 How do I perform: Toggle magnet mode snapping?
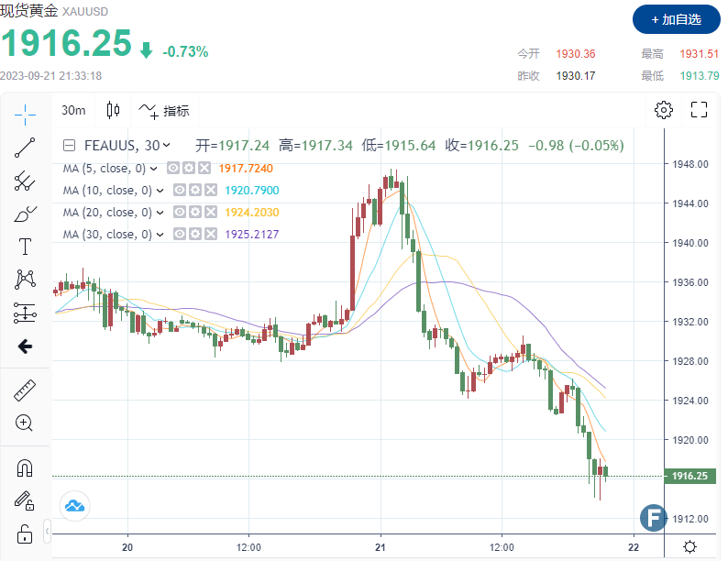point(25,467)
